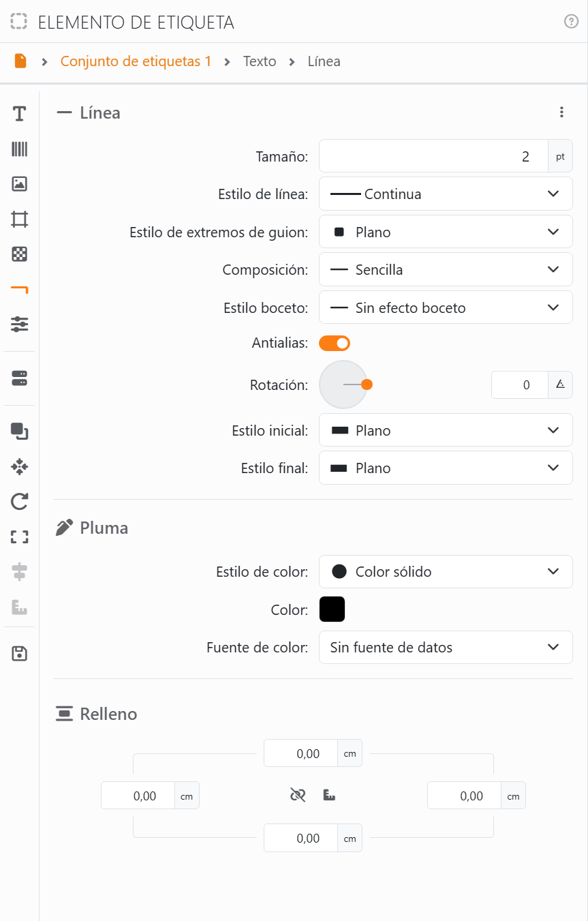Click the cm unit of left padding
Screen dimensions: 588x921
click(x=187, y=796)
